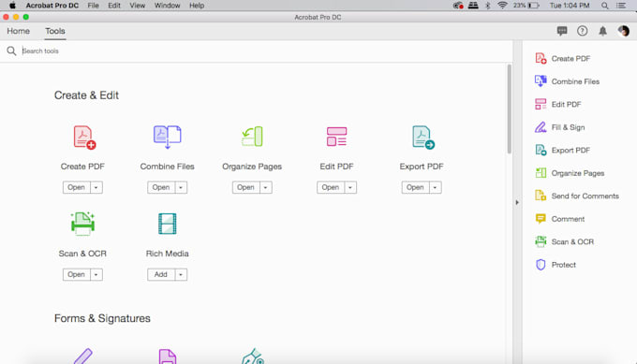Click the Combine Files tool icon
Screen dimensions: 637x364
point(168,137)
